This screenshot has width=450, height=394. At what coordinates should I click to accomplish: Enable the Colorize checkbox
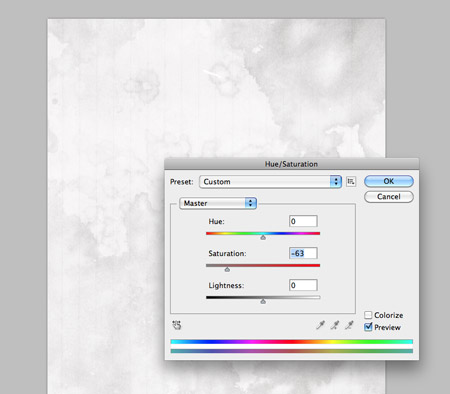(368, 315)
